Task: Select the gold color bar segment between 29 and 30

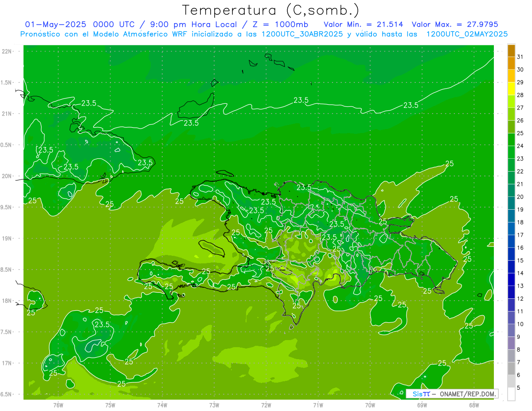Action: click(511, 76)
